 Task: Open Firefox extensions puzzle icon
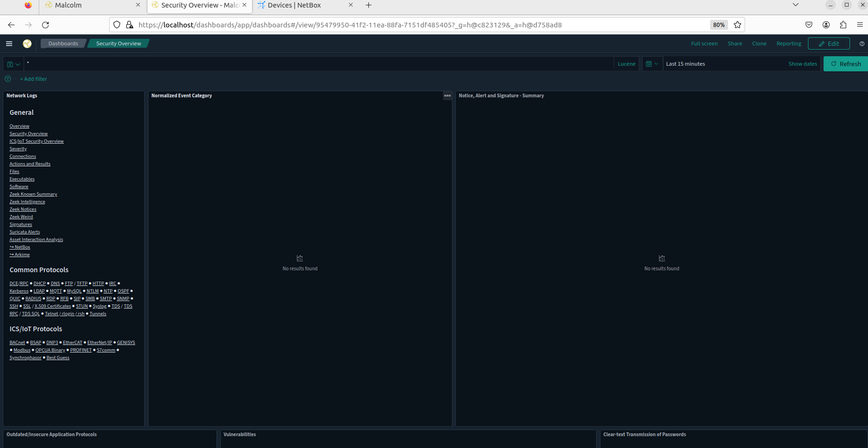843,25
